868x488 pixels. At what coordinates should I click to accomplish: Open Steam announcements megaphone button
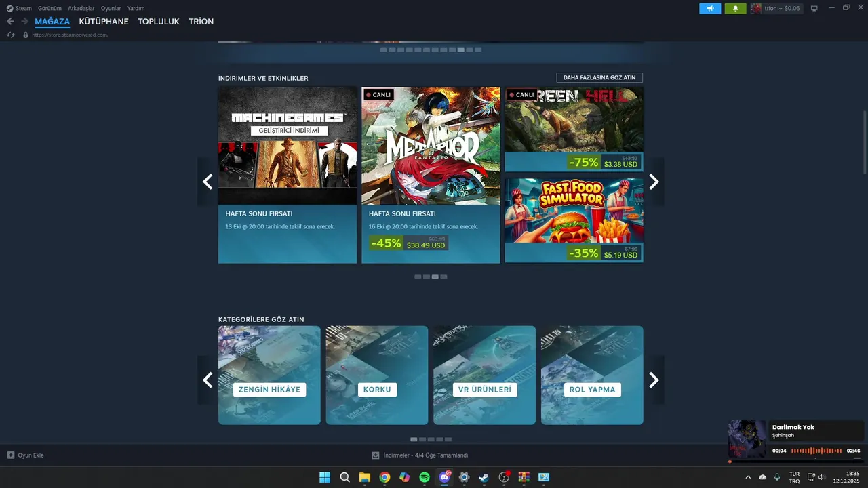(710, 8)
